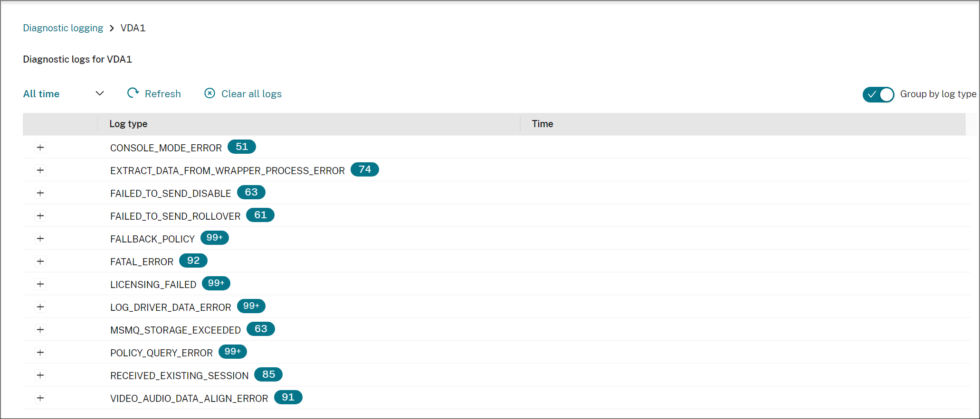Click the 63 badge beside MSMQ_STORAGE_EXCEEDED
980x419 pixels.
click(x=261, y=329)
